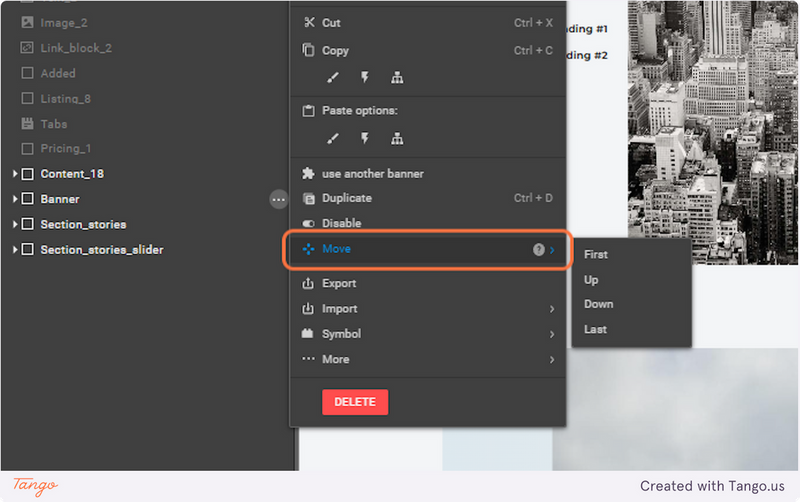The height and width of the screenshot is (502, 800).
Task: Choose Up in the Move submenu
Action: (632, 280)
